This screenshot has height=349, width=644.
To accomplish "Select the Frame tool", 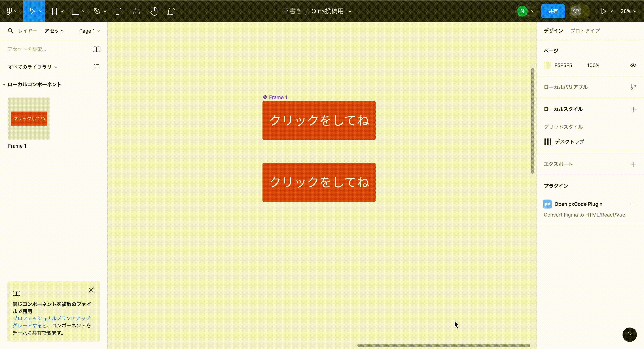I will (x=54, y=11).
